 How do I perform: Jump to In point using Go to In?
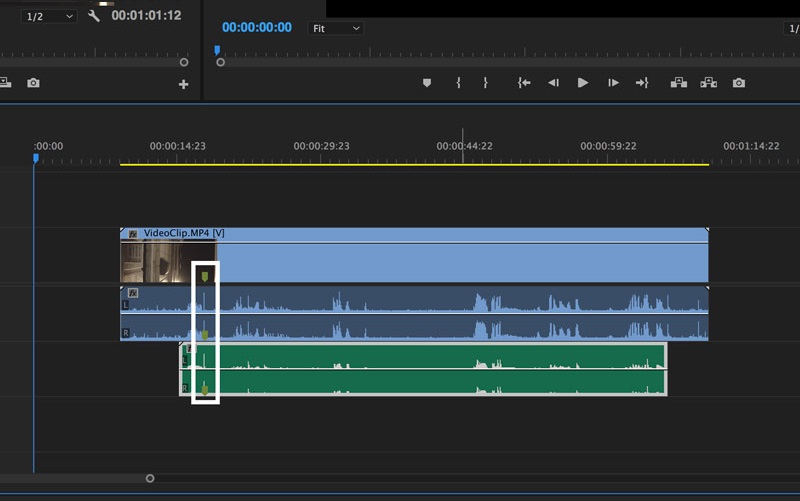click(523, 83)
